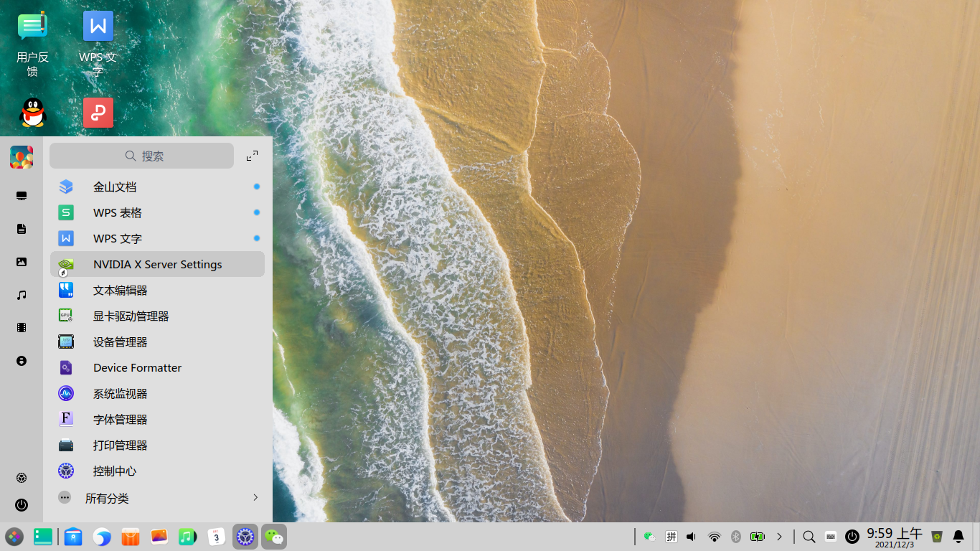
Task: Open the volume control in the tray
Action: click(x=691, y=537)
